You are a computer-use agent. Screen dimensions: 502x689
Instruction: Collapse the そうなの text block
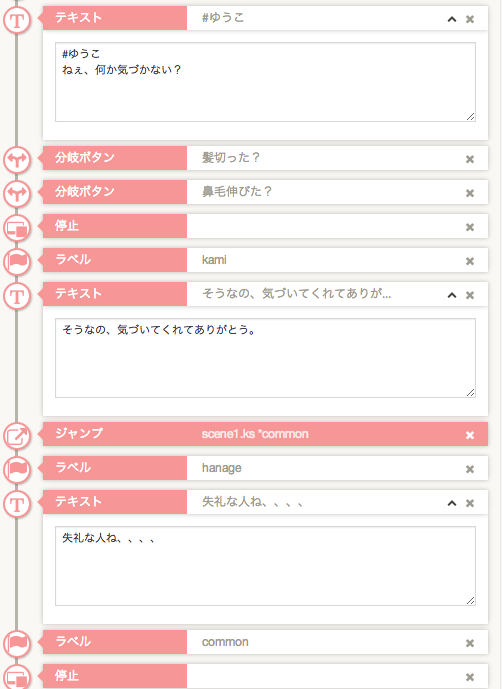click(x=451, y=295)
